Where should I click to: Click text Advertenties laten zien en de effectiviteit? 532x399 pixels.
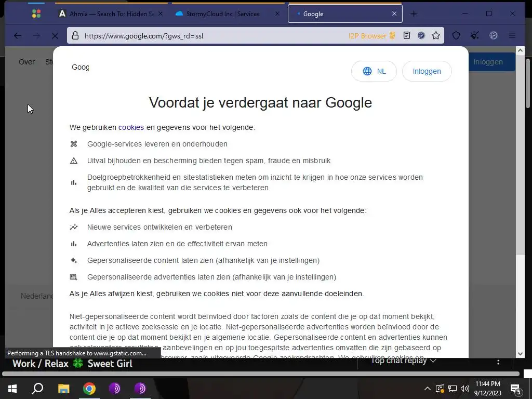pyautogui.click(x=177, y=244)
